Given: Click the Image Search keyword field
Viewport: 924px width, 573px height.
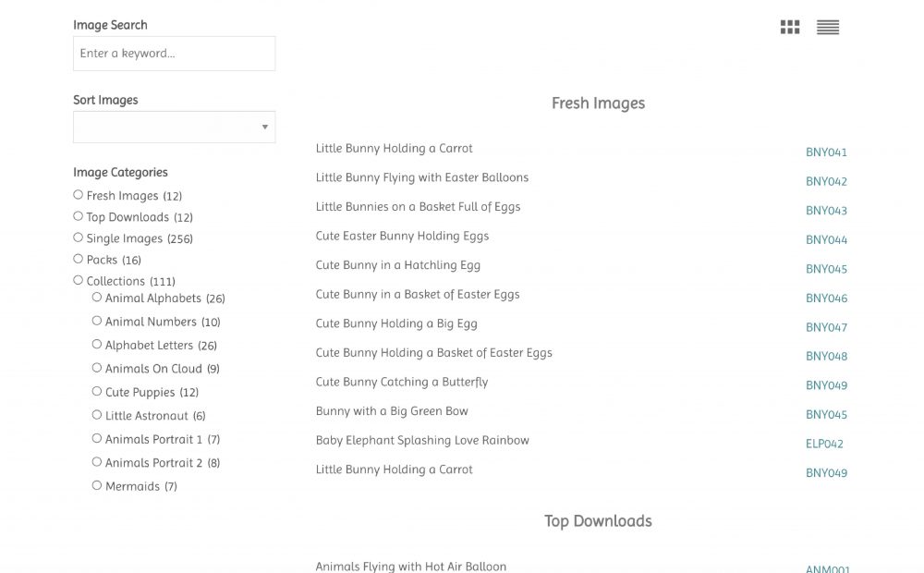Looking at the screenshot, I should [174, 54].
